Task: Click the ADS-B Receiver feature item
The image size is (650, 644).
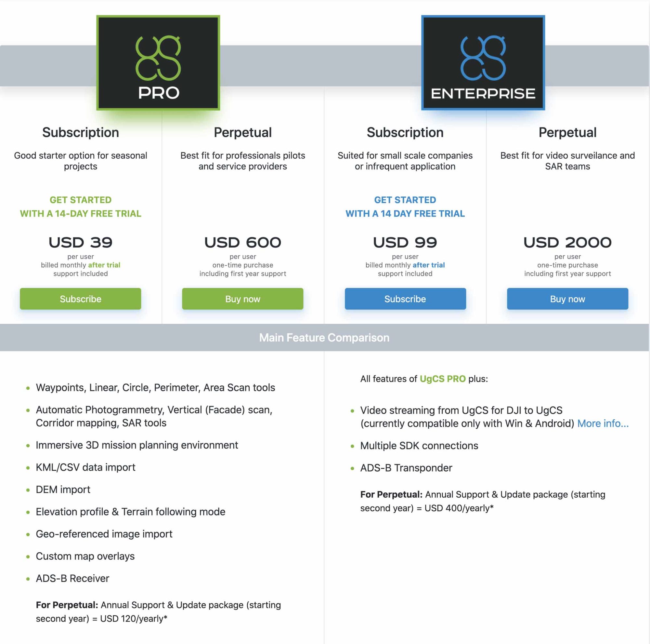Action: [x=72, y=578]
